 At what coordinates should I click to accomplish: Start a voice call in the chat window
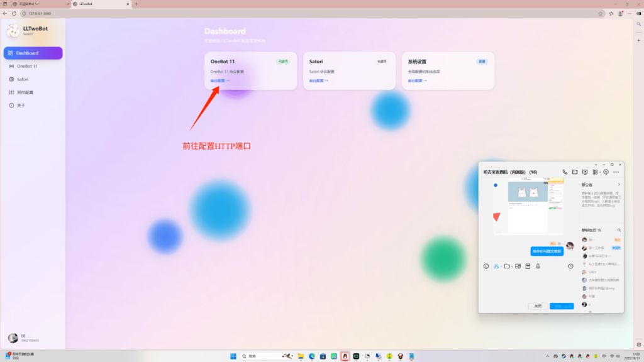pos(565,172)
